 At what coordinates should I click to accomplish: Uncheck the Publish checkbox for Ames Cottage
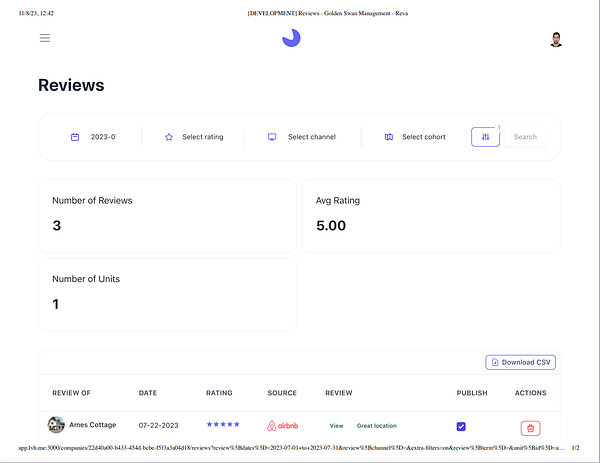(x=461, y=426)
